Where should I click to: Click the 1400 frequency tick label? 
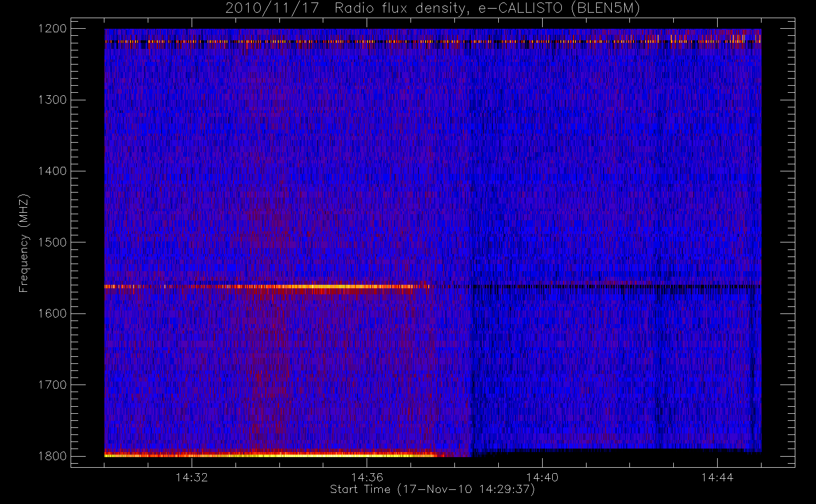click(x=52, y=171)
